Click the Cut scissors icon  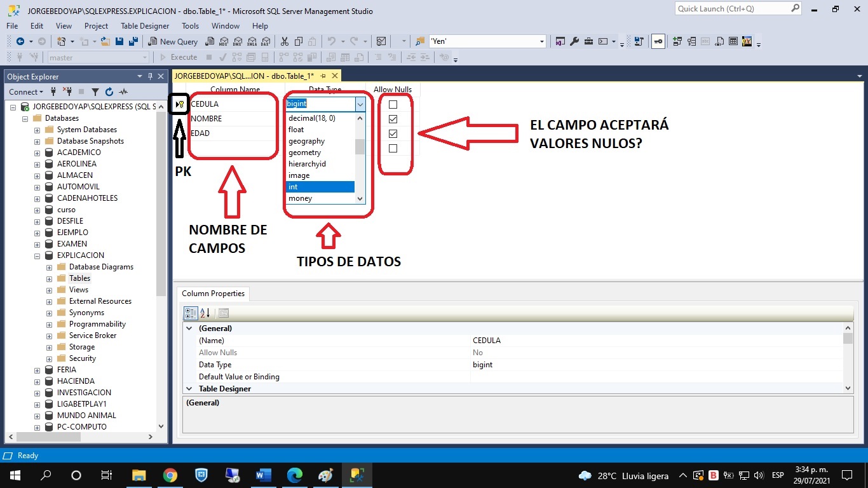click(285, 41)
